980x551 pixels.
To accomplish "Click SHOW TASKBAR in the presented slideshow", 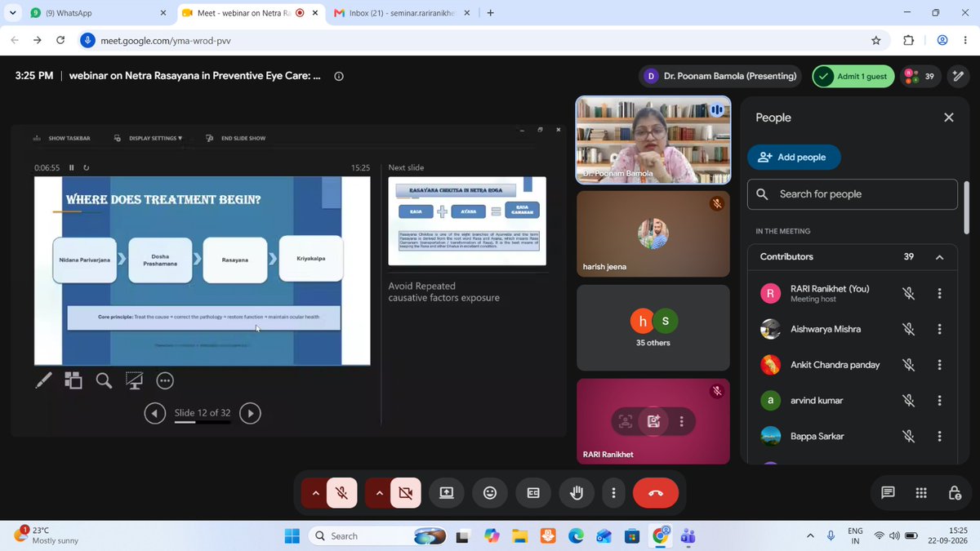I will (x=62, y=138).
